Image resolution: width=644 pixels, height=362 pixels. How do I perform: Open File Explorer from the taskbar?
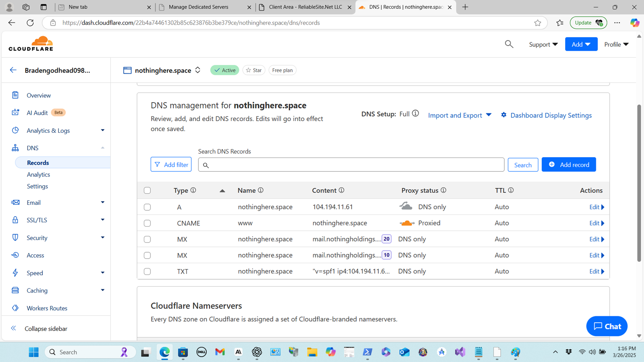[x=312, y=352]
